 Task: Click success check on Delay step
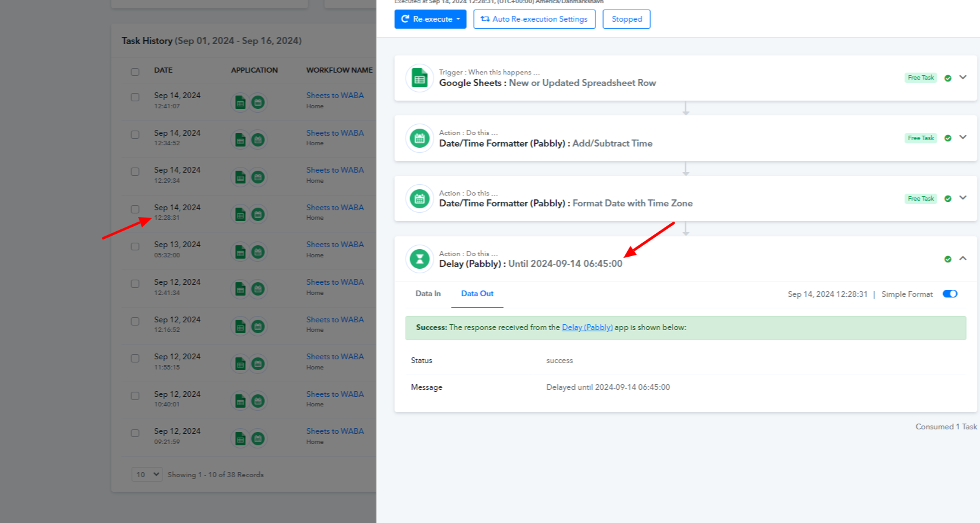[x=948, y=259]
